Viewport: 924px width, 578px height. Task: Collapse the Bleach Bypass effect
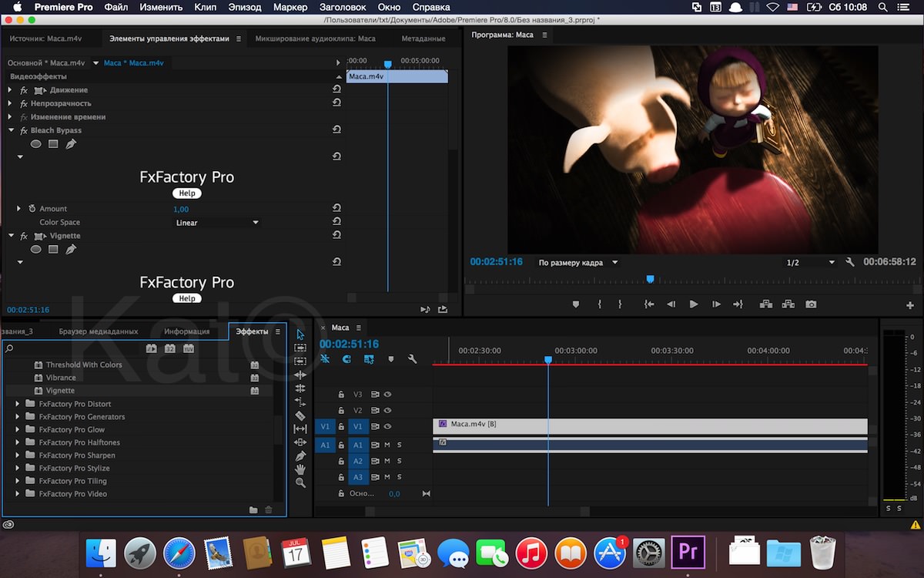point(11,130)
